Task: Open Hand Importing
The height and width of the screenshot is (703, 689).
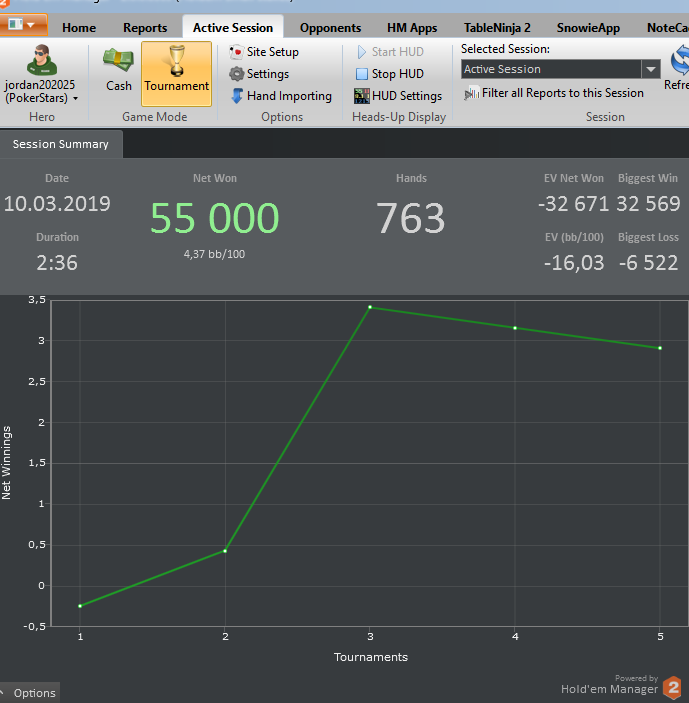Action: [x=282, y=96]
